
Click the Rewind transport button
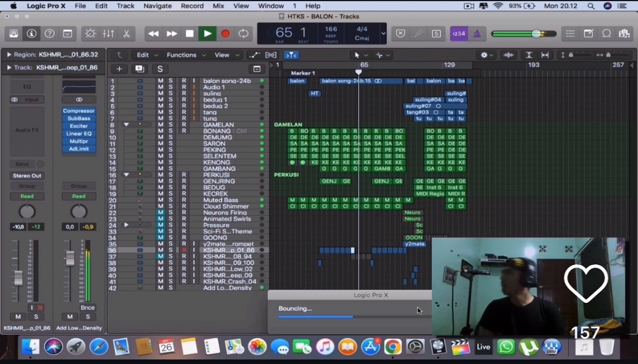154,33
